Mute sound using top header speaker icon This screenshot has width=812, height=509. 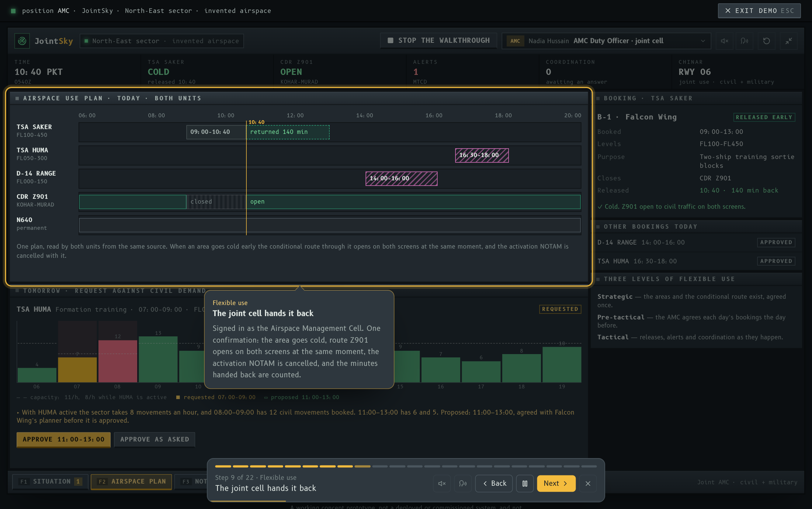(724, 41)
